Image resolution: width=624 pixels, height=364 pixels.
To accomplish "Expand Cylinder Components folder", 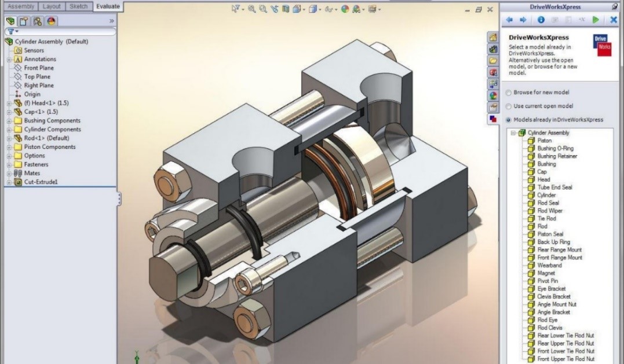I will pos(9,129).
